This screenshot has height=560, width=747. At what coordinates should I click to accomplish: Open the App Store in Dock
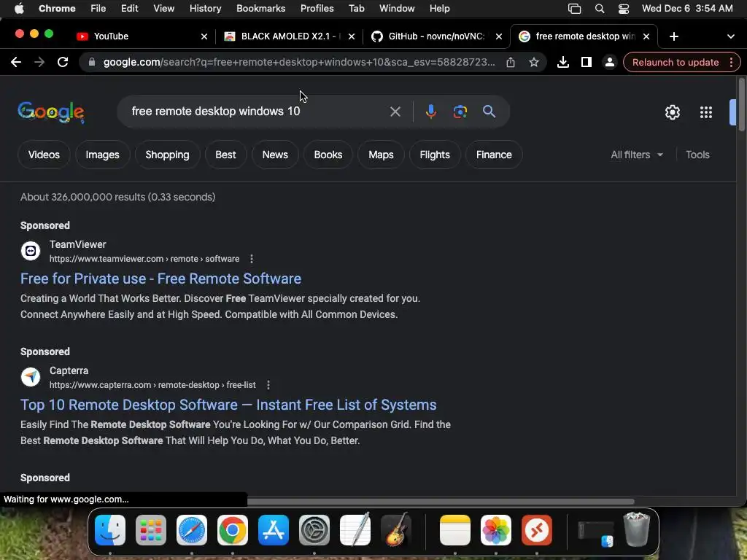(x=273, y=530)
